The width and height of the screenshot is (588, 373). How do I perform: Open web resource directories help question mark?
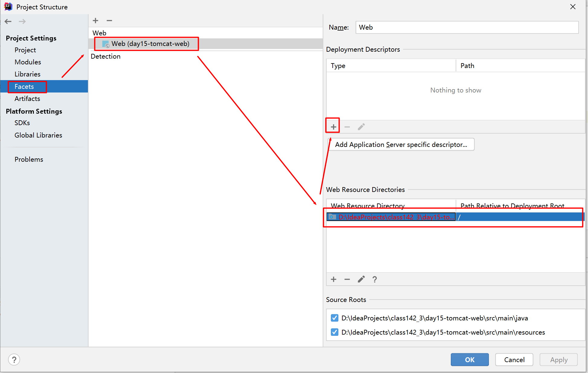click(x=375, y=279)
